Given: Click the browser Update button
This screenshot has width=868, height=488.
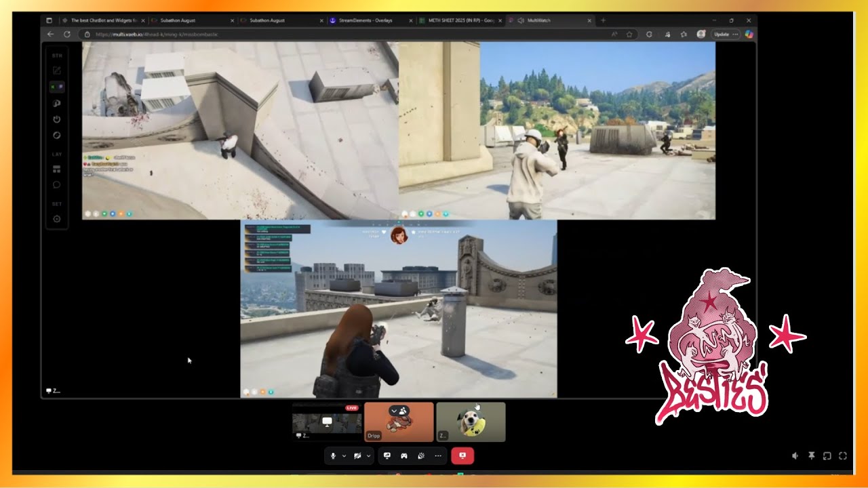Looking at the screenshot, I should (x=725, y=34).
